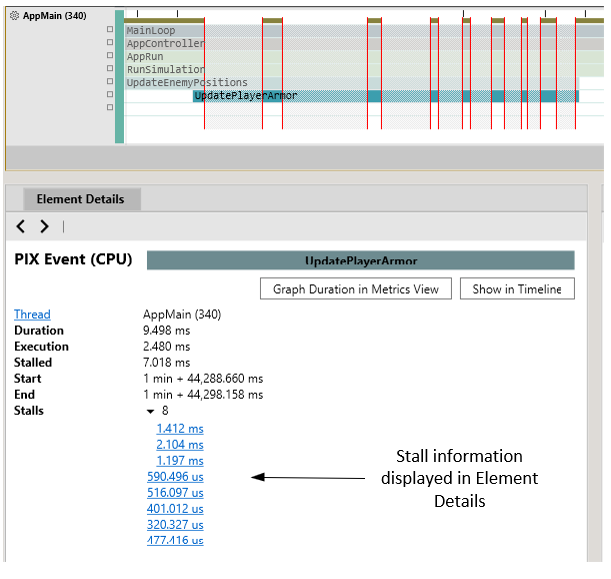Select the MainLoop event bar in timeline
This screenshot has height=579, width=611.
(364, 31)
